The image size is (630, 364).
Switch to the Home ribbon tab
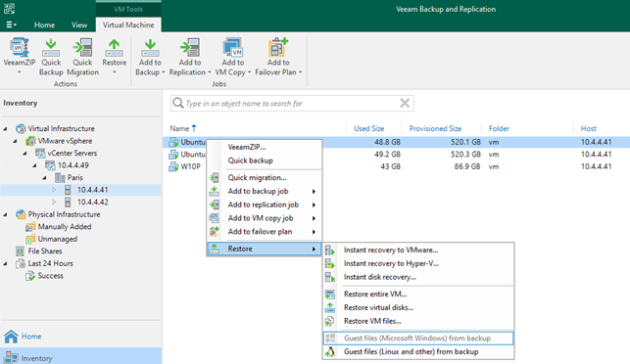44,24
